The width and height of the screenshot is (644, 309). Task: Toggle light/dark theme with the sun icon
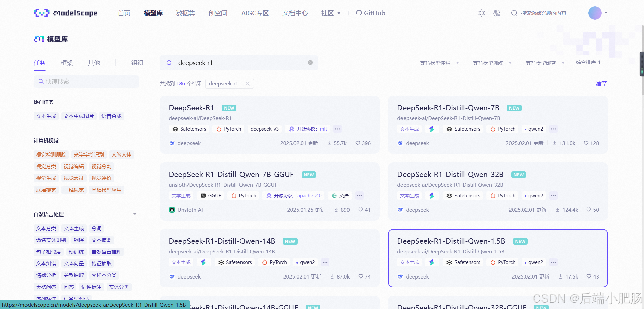[x=481, y=13]
